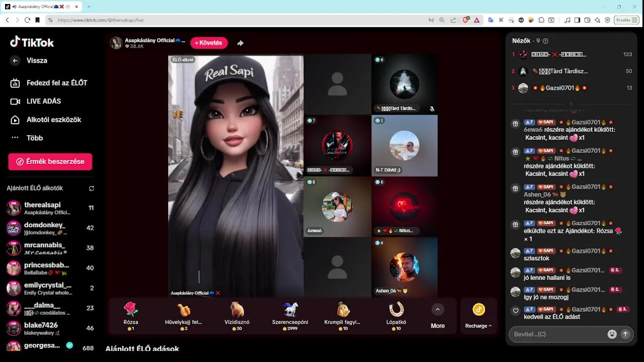Select the top viewer ranked first

pyautogui.click(x=571, y=54)
